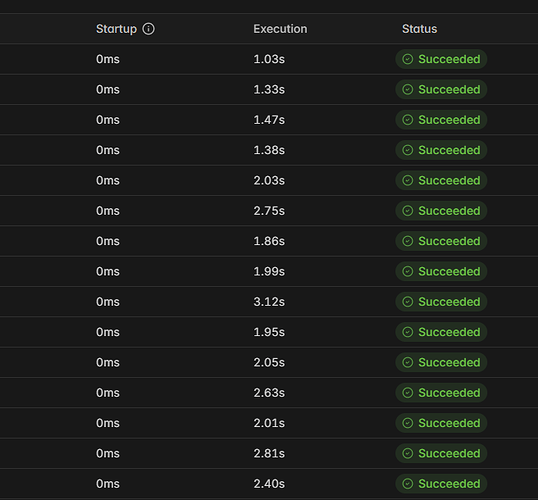538x500 pixels.
Task: Click the Succeeded badge for the 1.47s run
Action: pyautogui.click(x=441, y=120)
